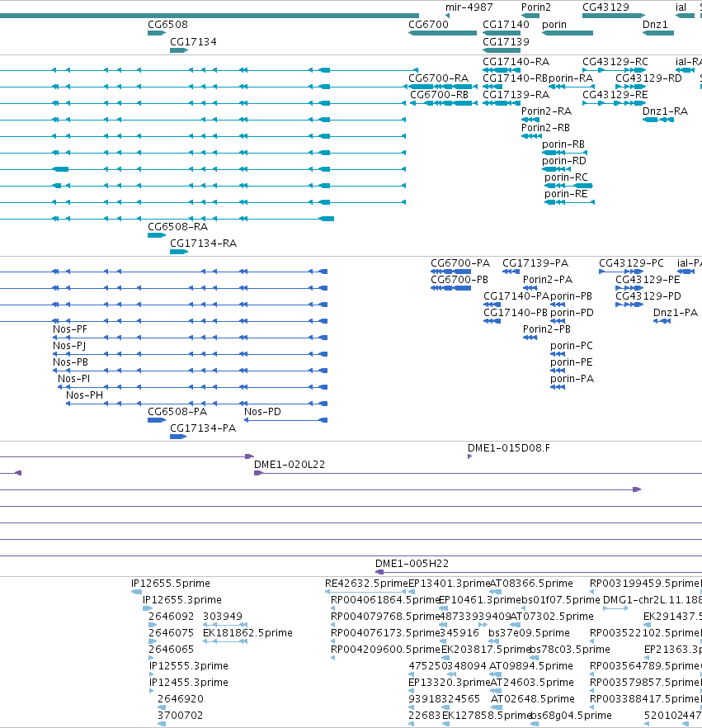The width and height of the screenshot is (702, 728).
Task: Click the EK181862.5prime EST label
Action: (x=247, y=633)
